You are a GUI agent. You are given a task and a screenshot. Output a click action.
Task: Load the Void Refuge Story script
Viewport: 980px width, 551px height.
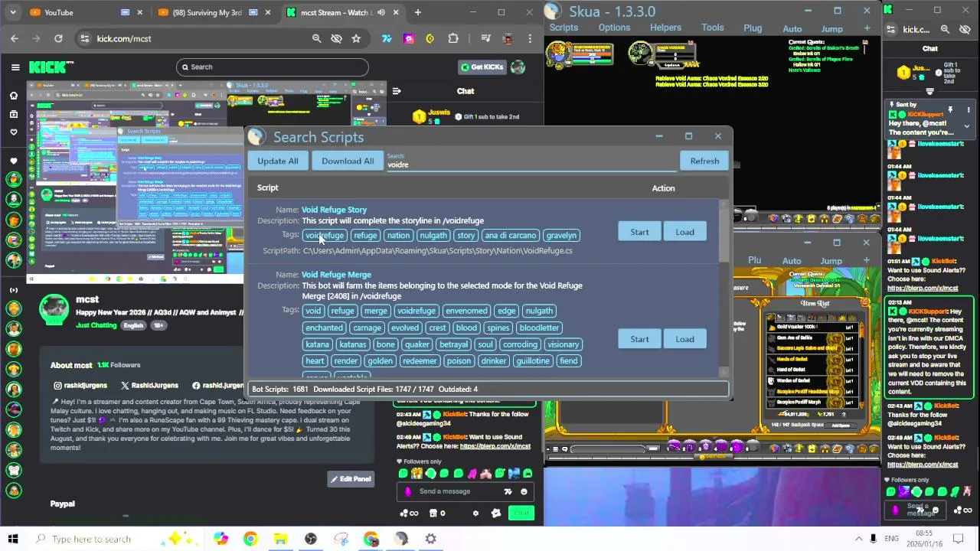coord(684,232)
